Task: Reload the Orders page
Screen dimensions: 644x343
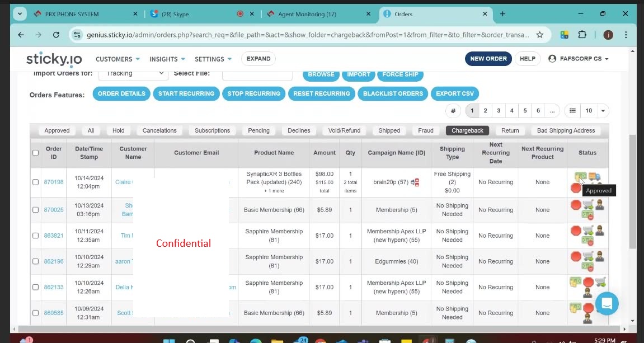Action: 56,35
